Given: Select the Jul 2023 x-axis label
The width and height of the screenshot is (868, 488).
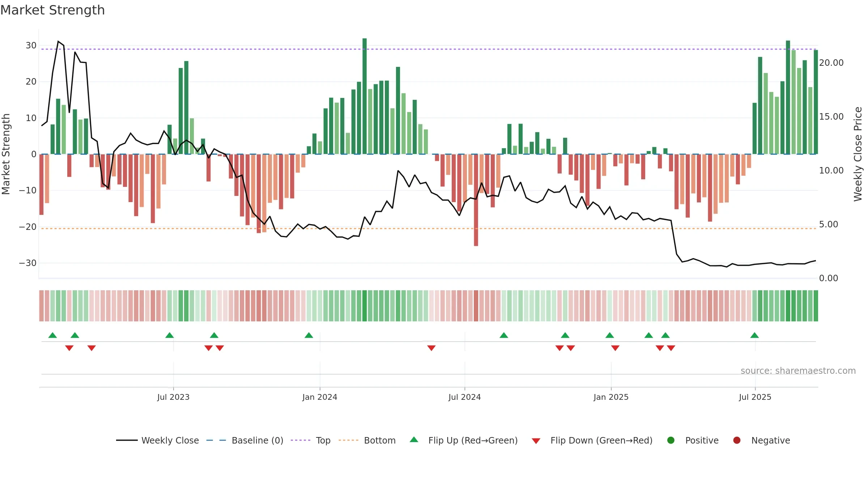Looking at the screenshot, I should 173,397.
